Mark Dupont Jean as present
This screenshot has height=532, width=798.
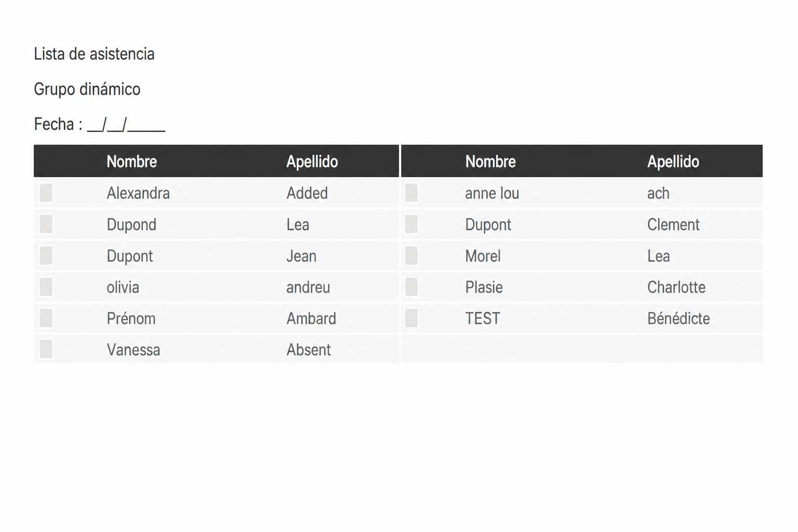[46, 256]
